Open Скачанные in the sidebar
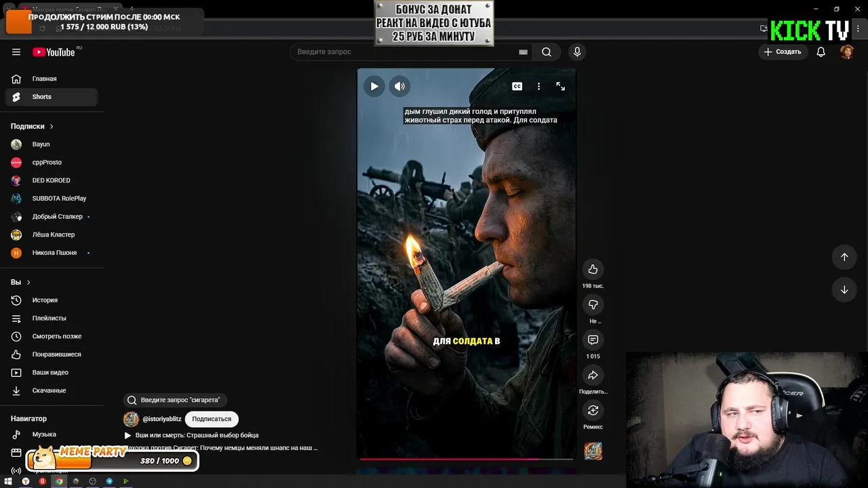Image resolution: width=868 pixels, height=488 pixels. (52, 390)
